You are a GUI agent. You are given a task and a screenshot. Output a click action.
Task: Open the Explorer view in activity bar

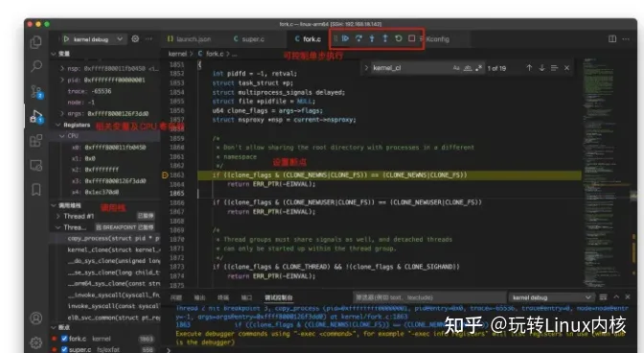tap(36, 41)
